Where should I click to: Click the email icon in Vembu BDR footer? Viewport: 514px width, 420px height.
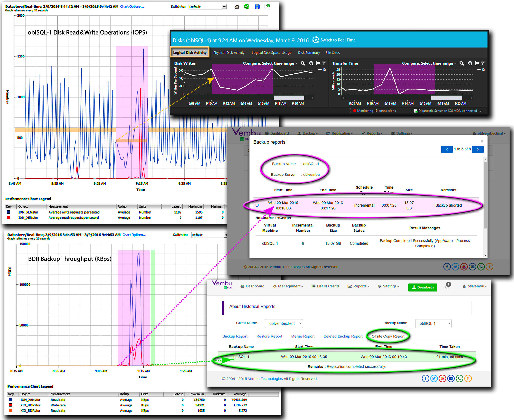(x=451, y=378)
